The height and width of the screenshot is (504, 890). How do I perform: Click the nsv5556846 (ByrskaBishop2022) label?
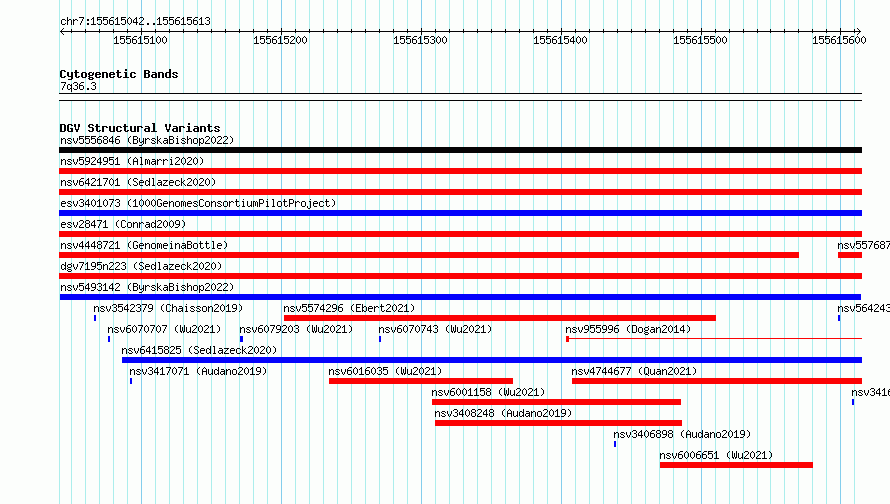pyautogui.click(x=147, y=140)
